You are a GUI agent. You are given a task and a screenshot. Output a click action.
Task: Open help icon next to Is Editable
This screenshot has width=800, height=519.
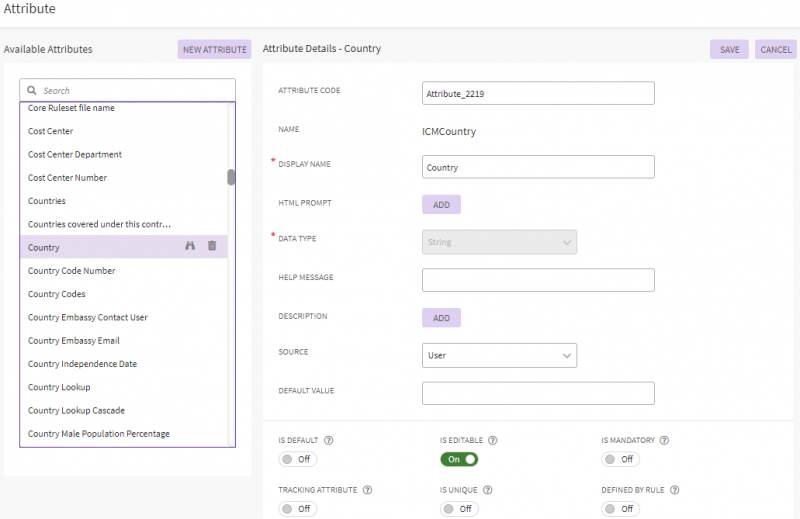coord(492,440)
